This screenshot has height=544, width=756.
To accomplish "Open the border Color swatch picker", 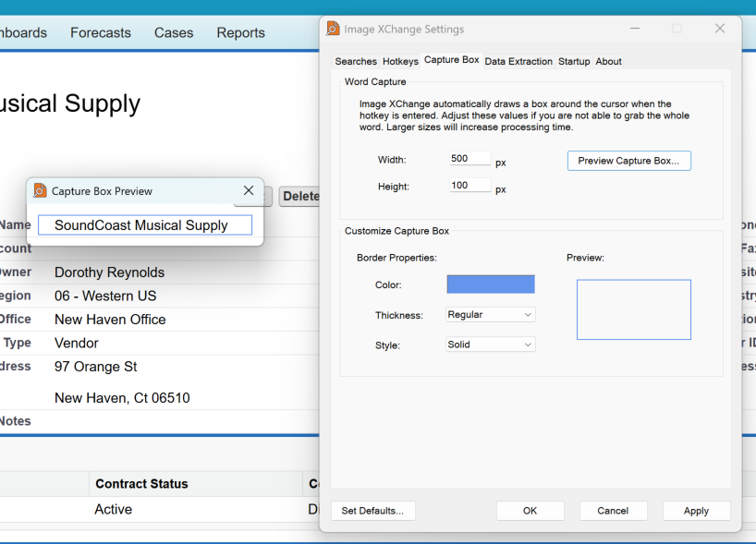I will pyautogui.click(x=490, y=284).
